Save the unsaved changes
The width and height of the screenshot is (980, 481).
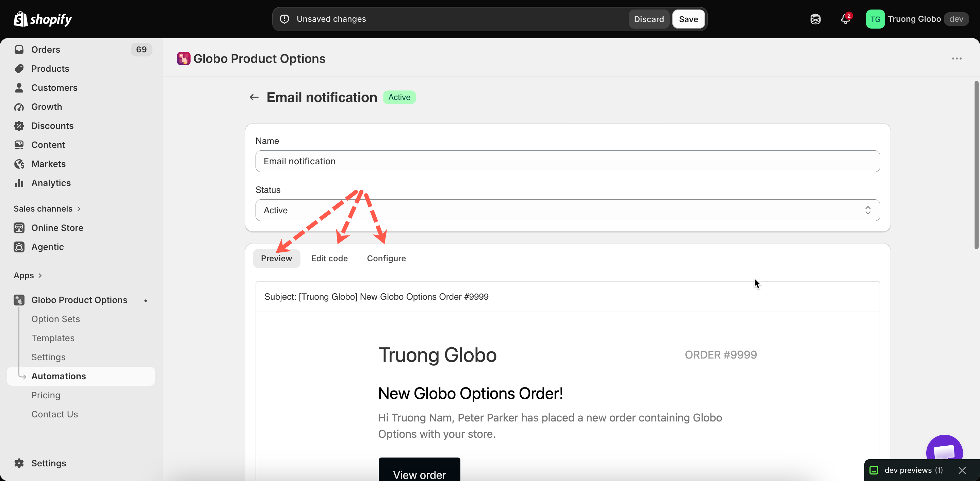[688, 19]
